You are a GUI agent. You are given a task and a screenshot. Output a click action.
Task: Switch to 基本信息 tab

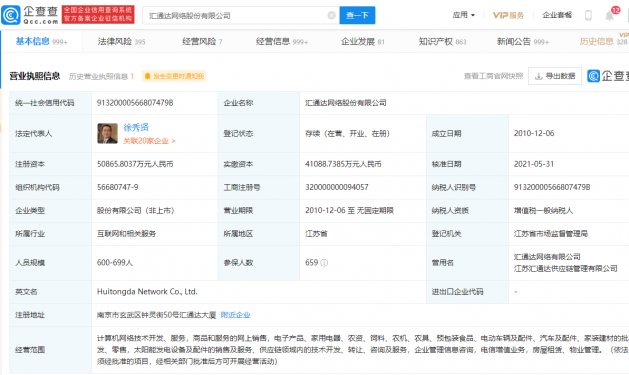coord(41,41)
